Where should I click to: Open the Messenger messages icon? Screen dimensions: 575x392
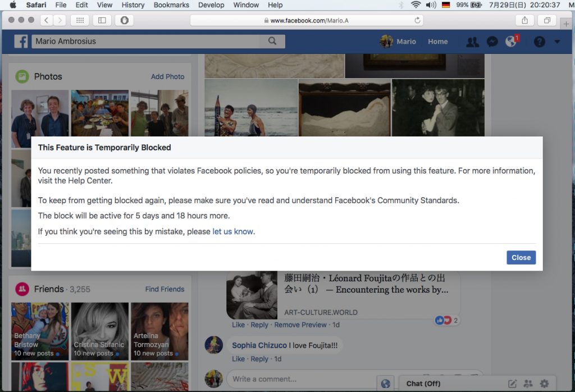click(492, 42)
